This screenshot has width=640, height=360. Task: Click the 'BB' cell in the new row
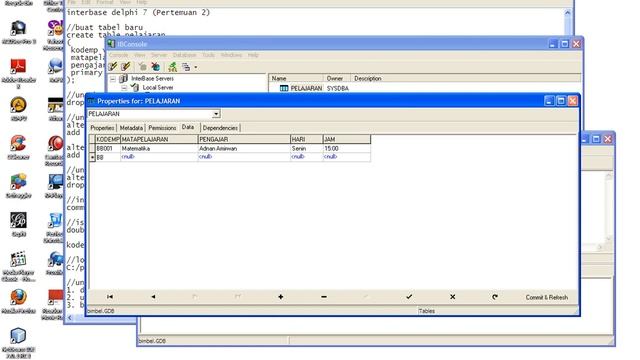point(108,157)
